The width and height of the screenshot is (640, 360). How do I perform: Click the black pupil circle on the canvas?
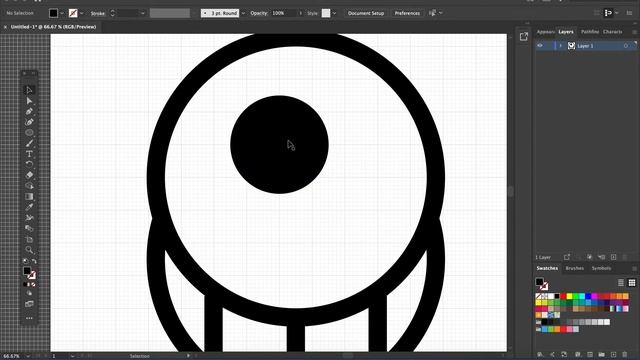[279, 144]
